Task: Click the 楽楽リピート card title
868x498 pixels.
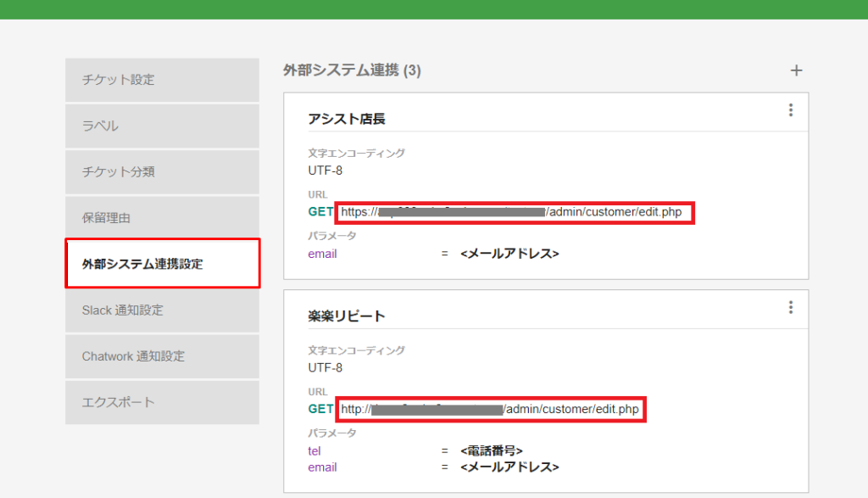Action: 347,316
